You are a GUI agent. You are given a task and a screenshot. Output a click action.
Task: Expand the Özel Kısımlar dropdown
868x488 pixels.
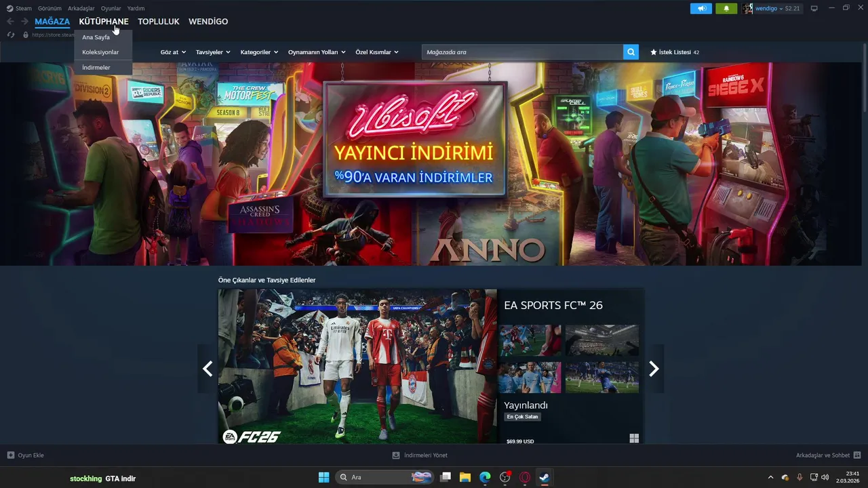[x=377, y=52]
